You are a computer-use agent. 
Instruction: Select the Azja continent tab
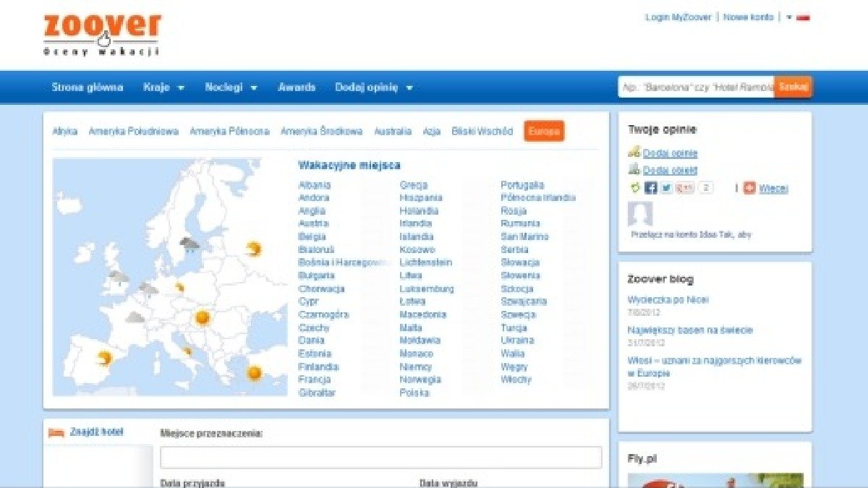(432, 132)
